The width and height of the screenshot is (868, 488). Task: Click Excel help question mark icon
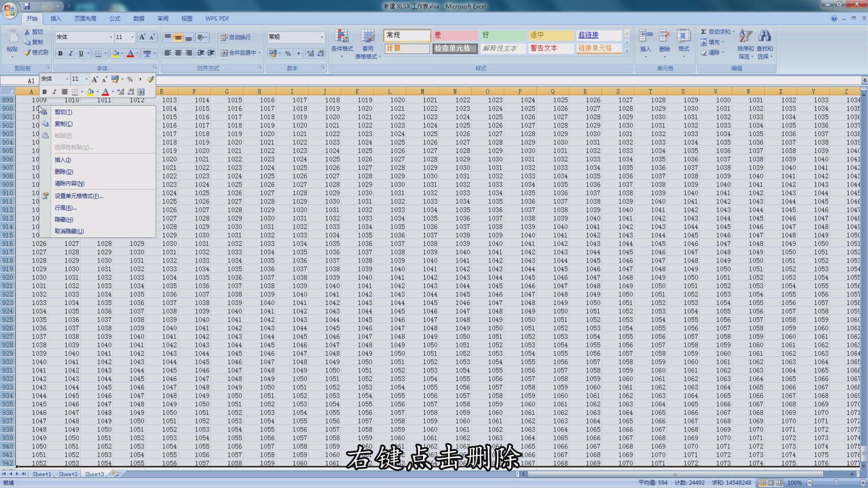tap(834, 19)
